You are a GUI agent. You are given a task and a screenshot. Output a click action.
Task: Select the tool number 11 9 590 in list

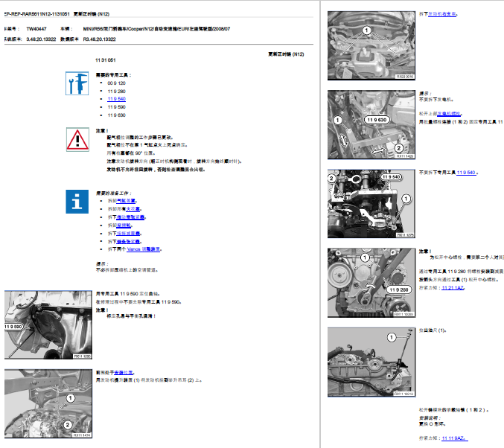(x=116, y=107)
